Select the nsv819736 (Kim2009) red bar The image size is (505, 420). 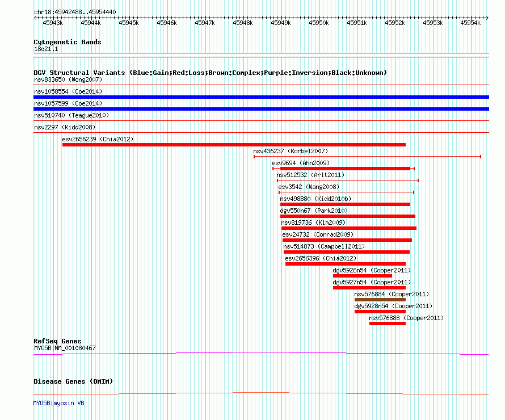(x=349, y=228)
